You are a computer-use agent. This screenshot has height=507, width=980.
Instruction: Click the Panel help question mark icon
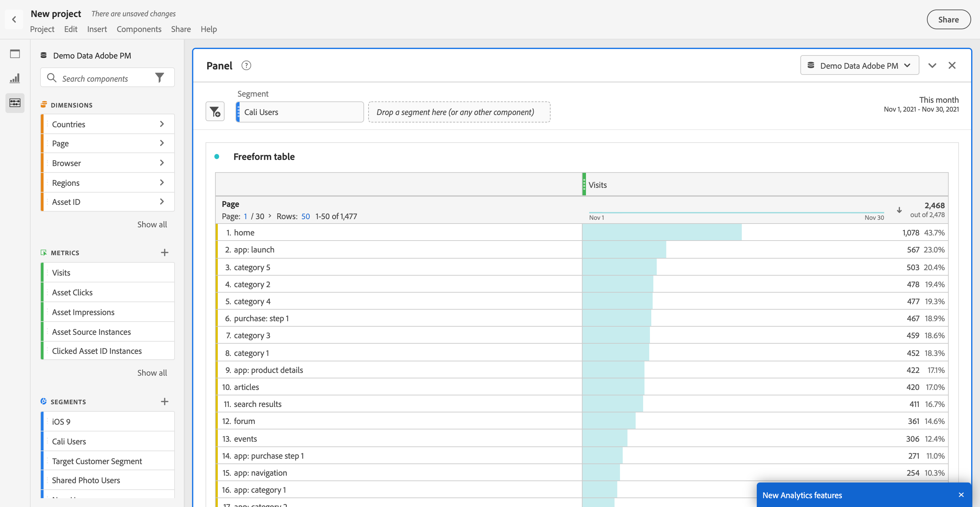tap(246, 65)
